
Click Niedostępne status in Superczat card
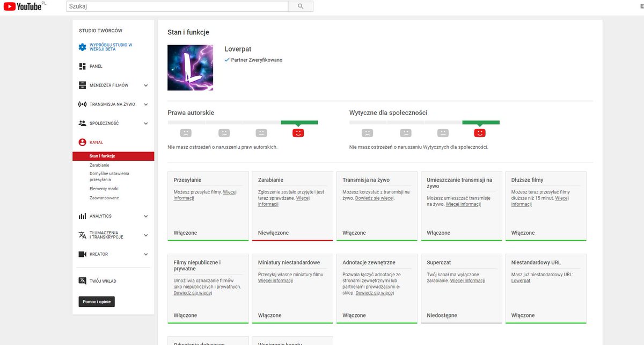442,316
